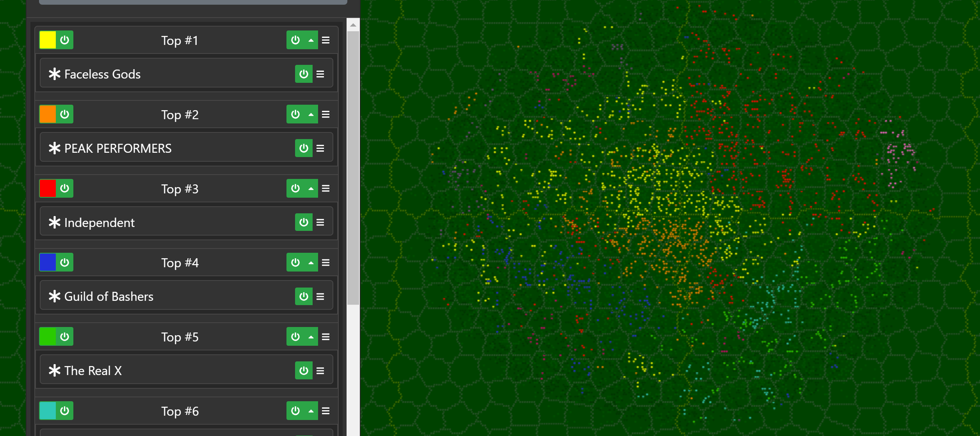Toggle the Independent power button
This screenshot has width=980, height=436.
pos(304,222)
